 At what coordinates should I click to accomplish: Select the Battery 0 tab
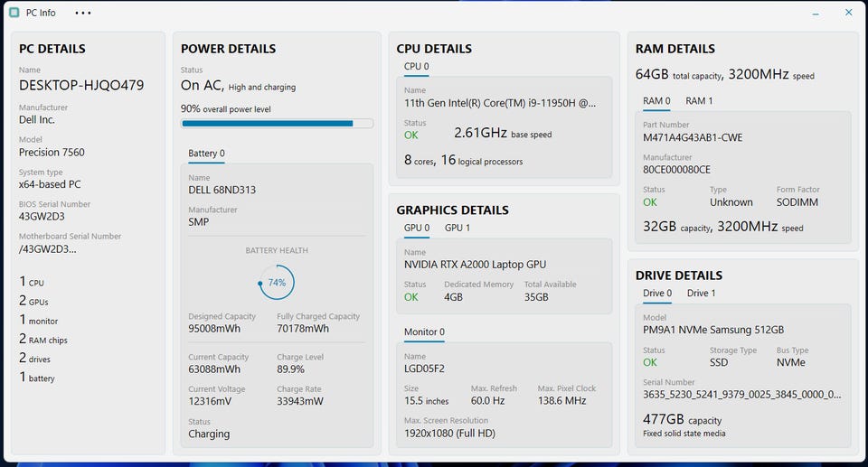coord(206,154)
